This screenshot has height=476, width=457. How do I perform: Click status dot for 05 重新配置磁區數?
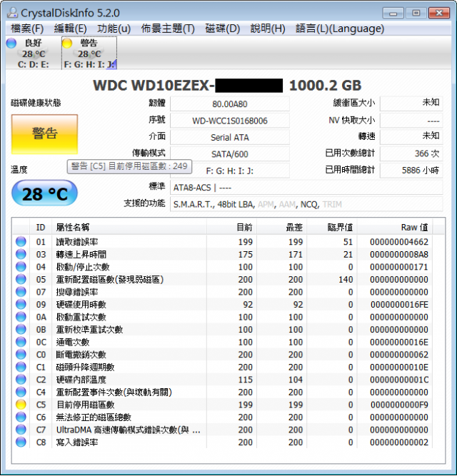21,279
